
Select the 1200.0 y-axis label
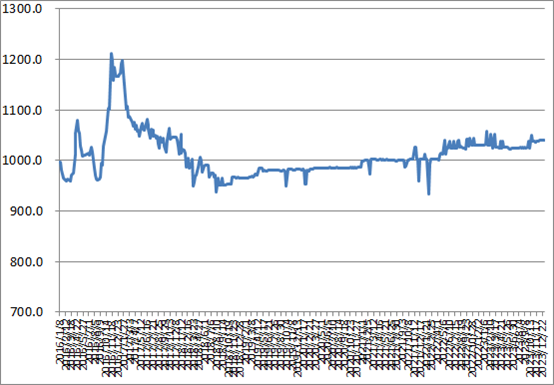pos(22,60)
